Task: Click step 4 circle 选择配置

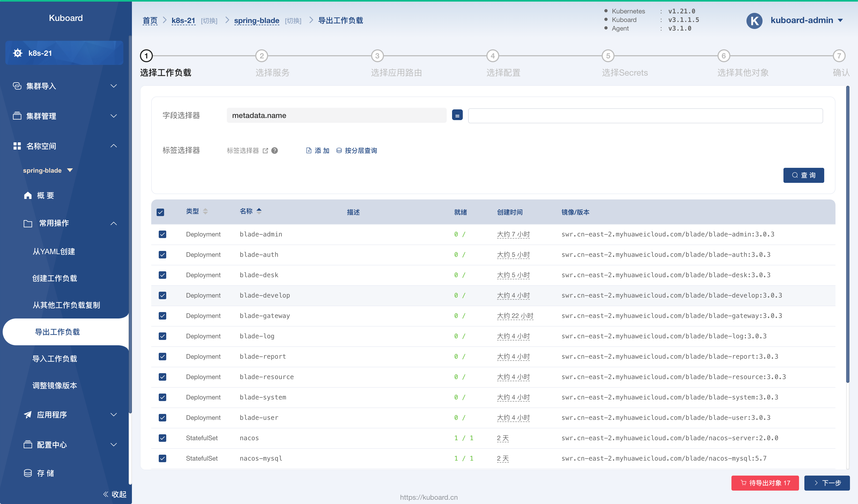Action: (x=493, y=56)
